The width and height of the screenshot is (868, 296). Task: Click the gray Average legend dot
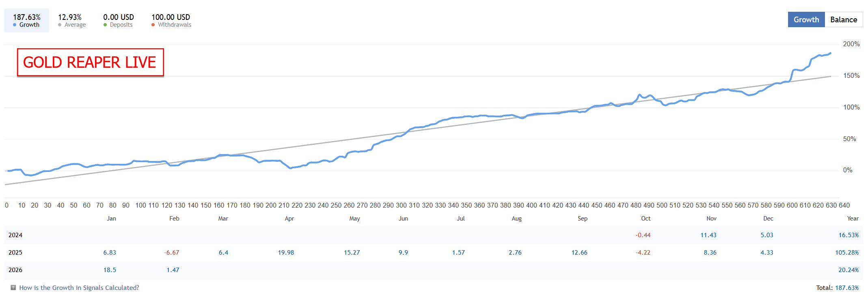point(60,25)
